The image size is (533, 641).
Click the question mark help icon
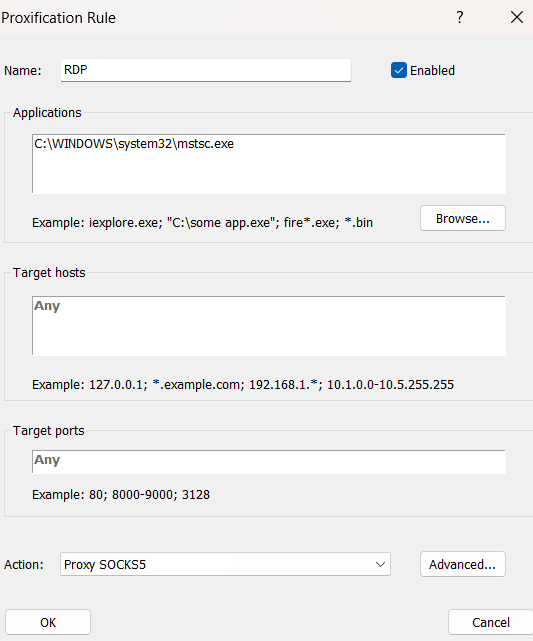460,17
